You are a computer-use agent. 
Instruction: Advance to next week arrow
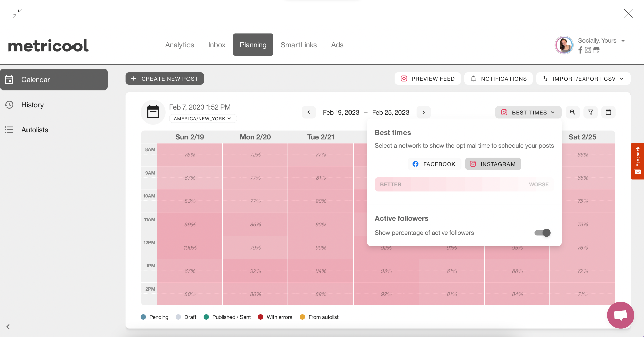pos(424,112)
